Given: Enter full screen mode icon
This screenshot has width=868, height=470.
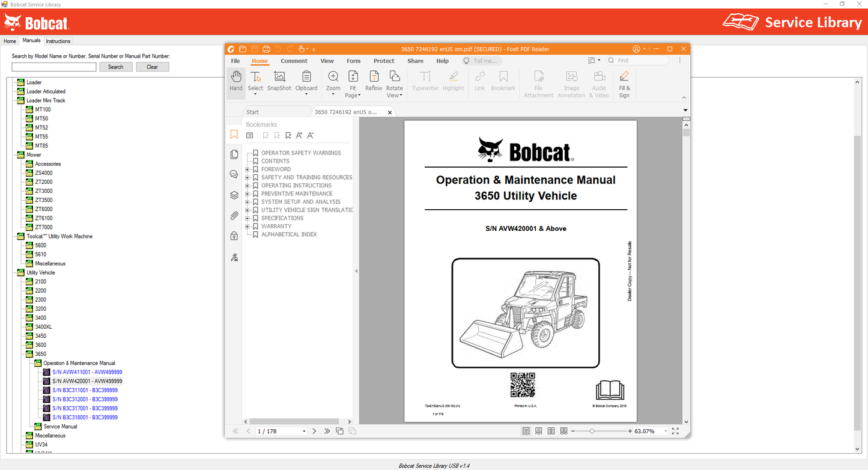Looking at the screenshot, I should coord(675,431).
